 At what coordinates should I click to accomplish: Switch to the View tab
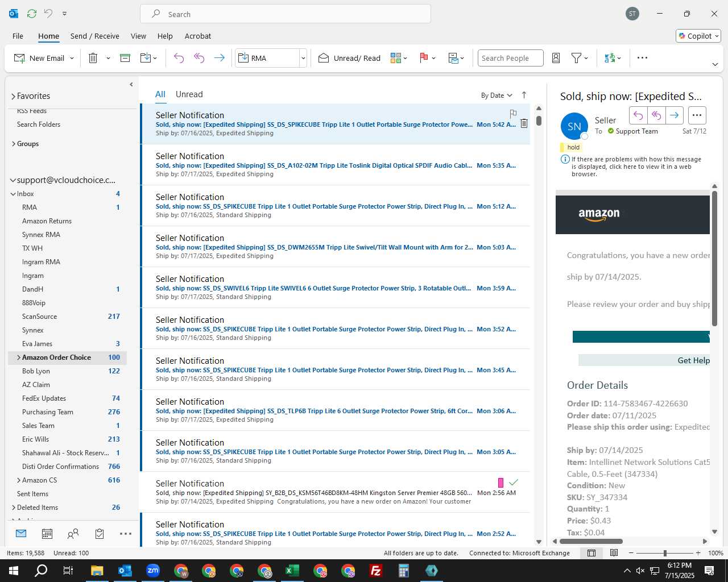pos(138,36)
